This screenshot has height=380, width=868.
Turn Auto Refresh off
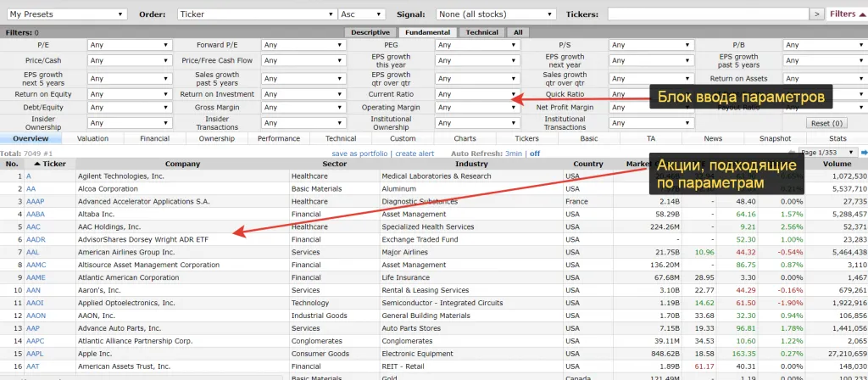pyautogui.click(x=535, y=154)
